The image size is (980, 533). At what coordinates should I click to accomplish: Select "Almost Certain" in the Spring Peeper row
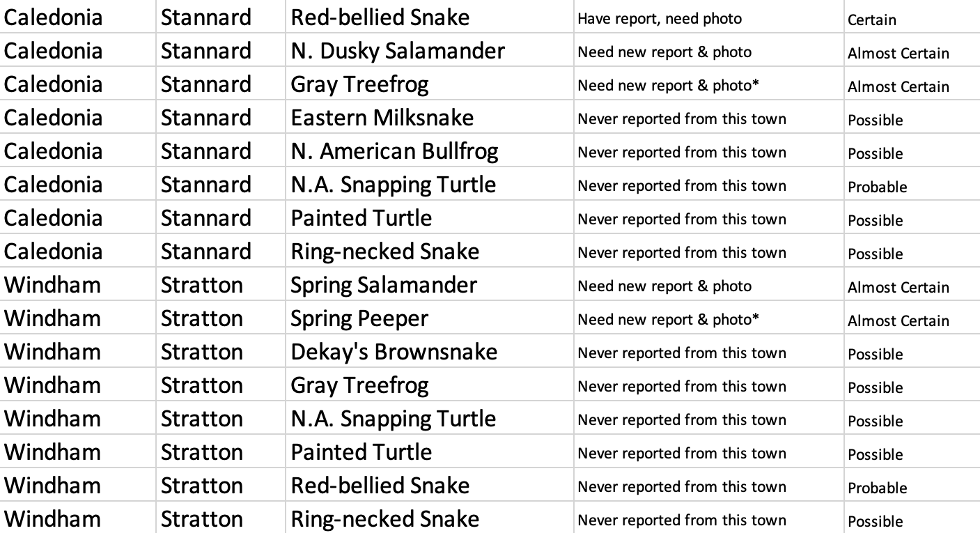pyautogui.click(x=898, y=320)
